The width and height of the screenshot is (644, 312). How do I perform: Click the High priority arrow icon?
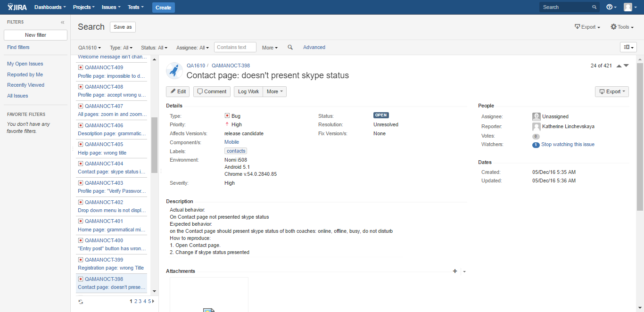[x=228, y=124]
